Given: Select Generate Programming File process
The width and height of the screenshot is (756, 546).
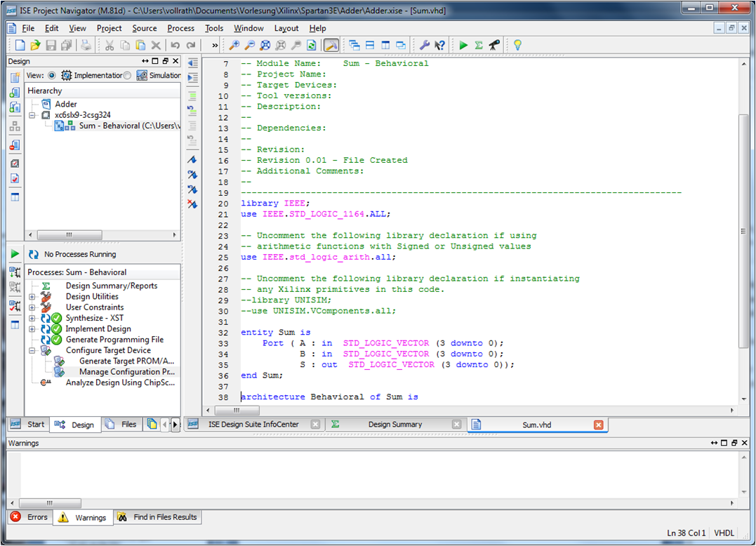Looking at the screenshot, I should click(114, 340).
